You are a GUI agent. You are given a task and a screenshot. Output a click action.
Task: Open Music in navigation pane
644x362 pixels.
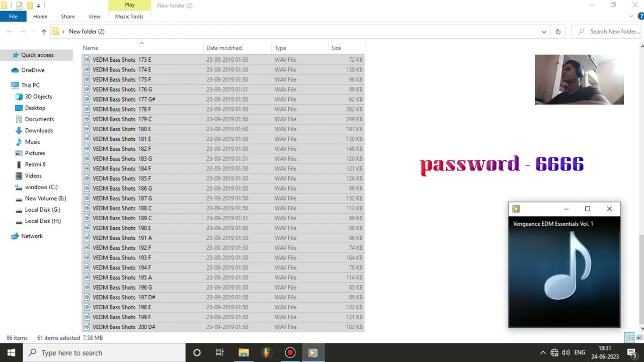[x=32, y=142]
